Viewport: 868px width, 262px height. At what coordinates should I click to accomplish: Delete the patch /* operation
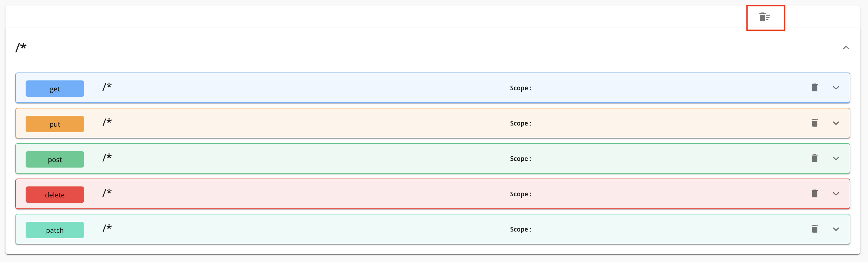814,229
